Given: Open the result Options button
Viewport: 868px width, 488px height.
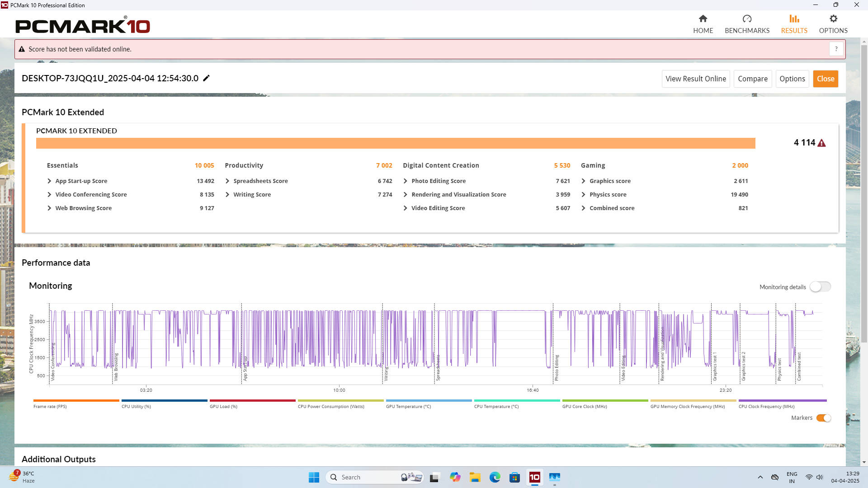Looking at the screenshot, I should pyautogui.click(x=792, y=79).
